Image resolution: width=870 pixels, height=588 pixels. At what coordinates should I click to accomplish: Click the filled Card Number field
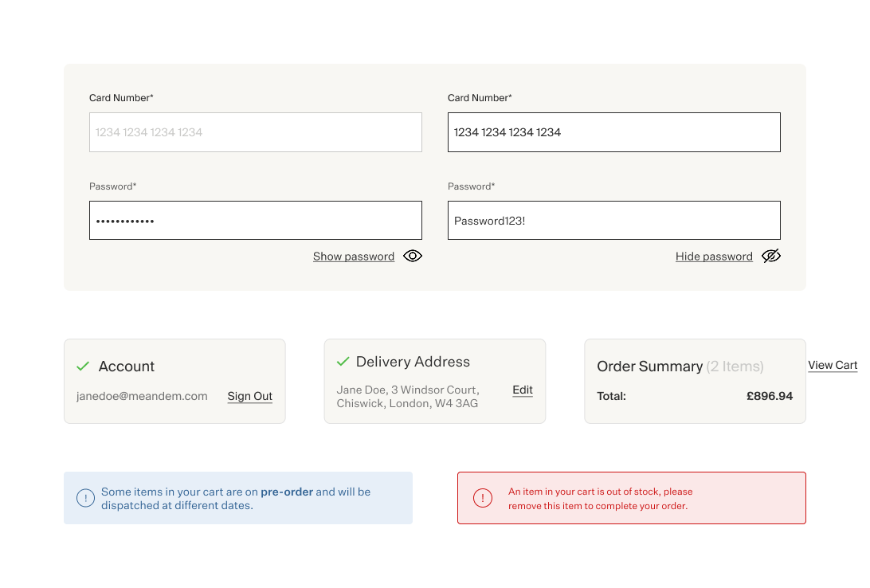(613, 132)
